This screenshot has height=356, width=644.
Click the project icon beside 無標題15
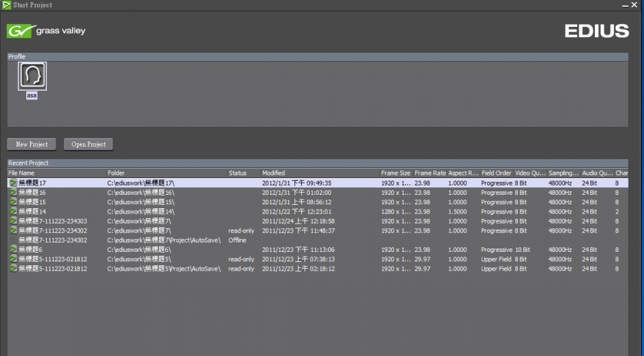[x=13, y=202]
